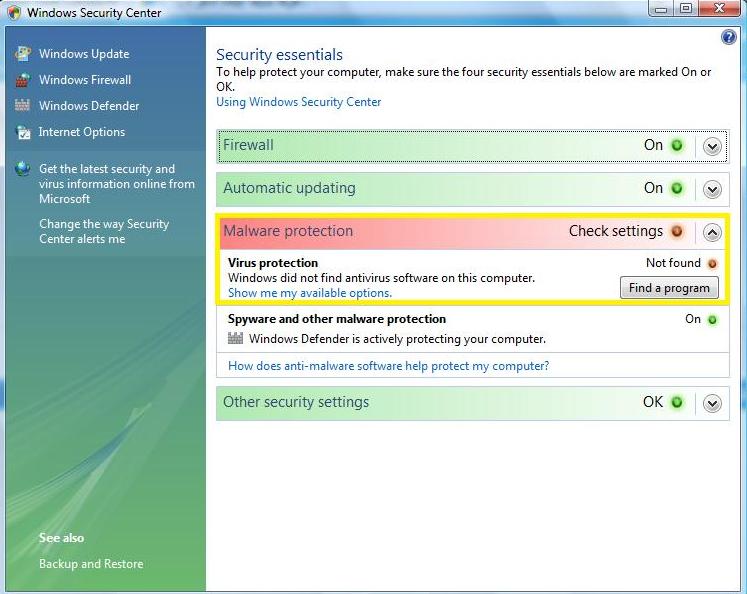Screen dimensions: 747x594
Task: Click Show me my available options link
Action: (309, 293)
